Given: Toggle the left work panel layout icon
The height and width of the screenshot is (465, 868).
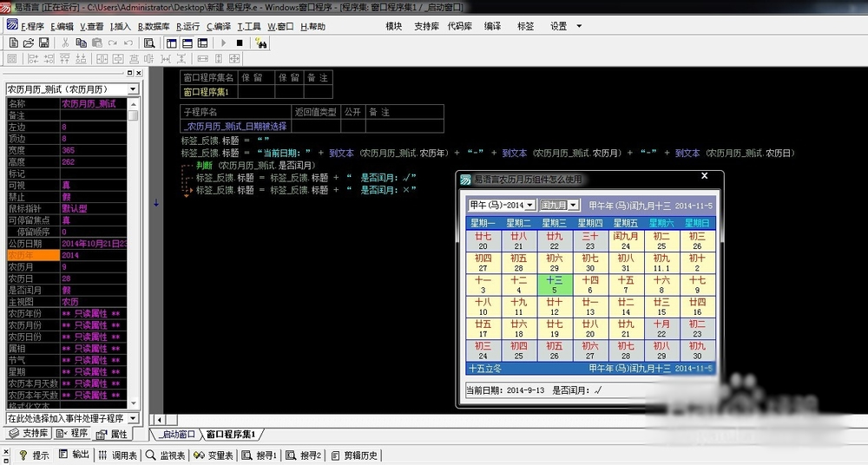Looking at the screenshot, I should pyautogui.click(x=172, y=43).
